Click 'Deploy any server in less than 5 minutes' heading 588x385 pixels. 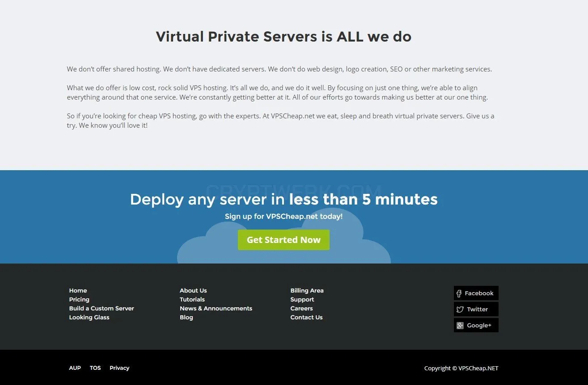(x=283, y=199)
